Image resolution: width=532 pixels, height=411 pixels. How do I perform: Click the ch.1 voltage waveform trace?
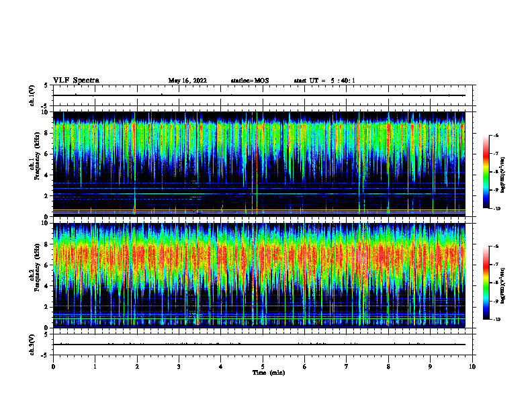point(259,95)
